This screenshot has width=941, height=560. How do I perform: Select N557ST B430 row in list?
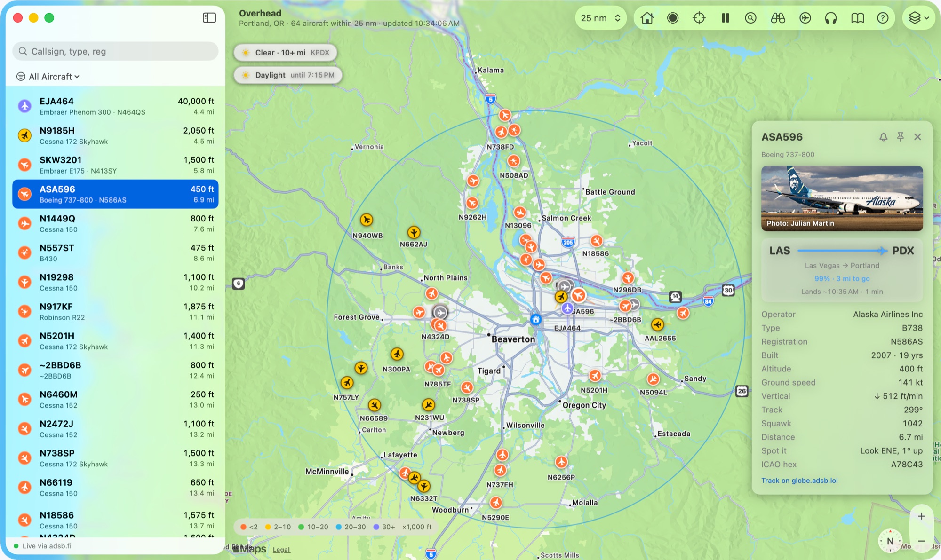click(x=115, y=253)
